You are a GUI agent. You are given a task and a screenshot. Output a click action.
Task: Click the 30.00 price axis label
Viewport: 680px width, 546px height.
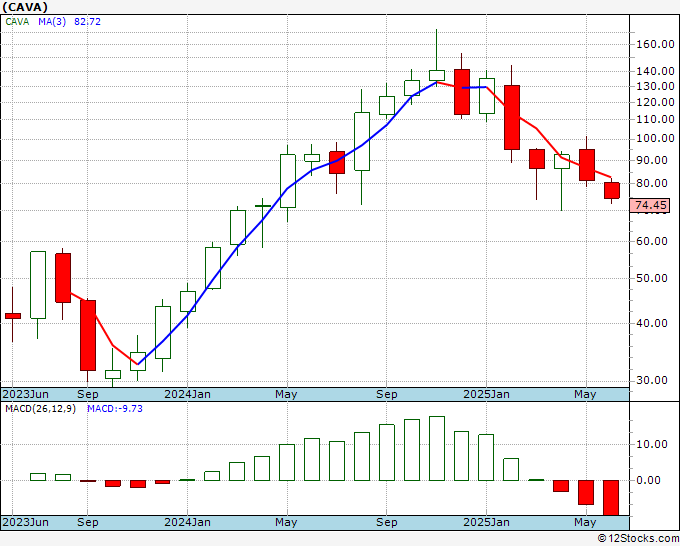[652, 380]
